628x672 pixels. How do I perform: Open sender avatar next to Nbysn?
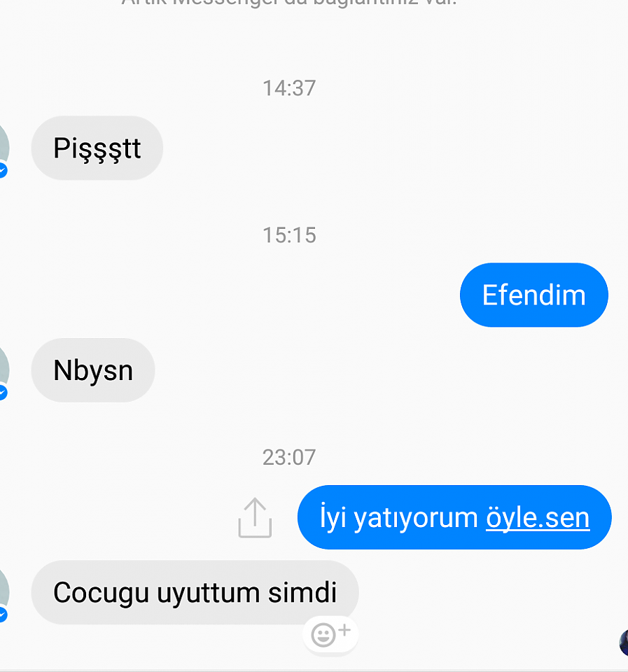pos(4,370)
